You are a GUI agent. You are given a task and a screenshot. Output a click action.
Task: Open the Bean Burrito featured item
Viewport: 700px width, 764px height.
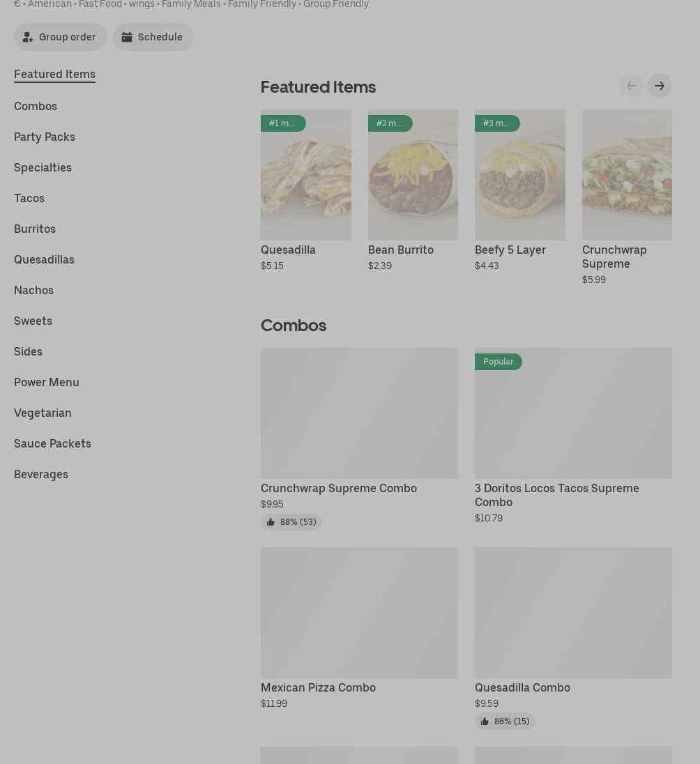[x=413, y=175]
